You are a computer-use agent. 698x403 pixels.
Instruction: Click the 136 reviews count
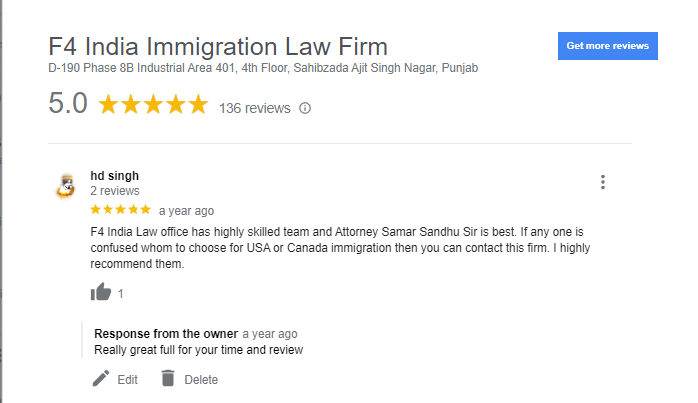coord(254,108)
